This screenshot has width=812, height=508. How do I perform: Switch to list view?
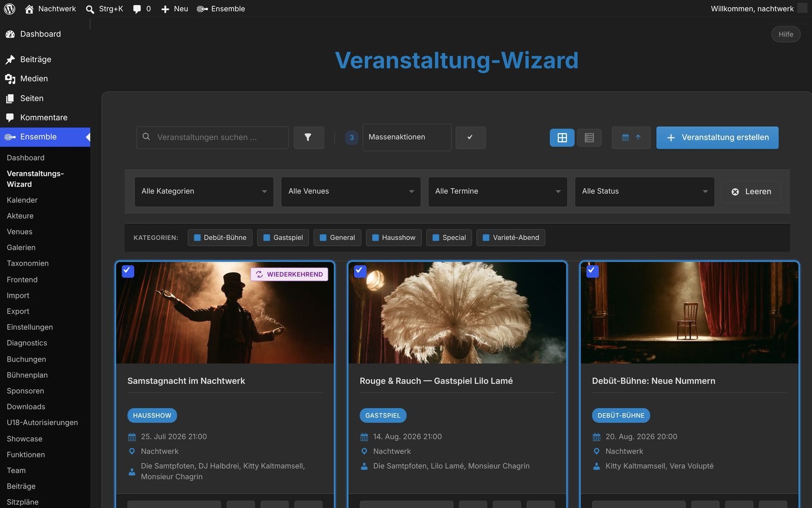(x=589, y=138)
